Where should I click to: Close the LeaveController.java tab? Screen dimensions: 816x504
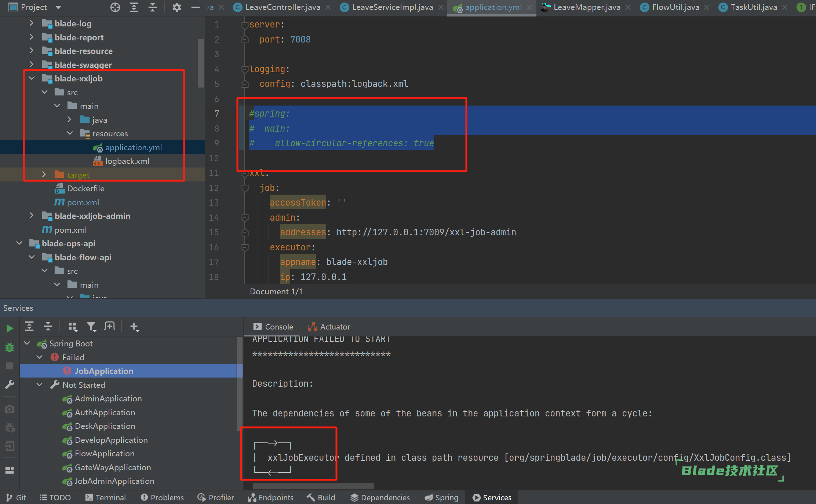[328, 7]
